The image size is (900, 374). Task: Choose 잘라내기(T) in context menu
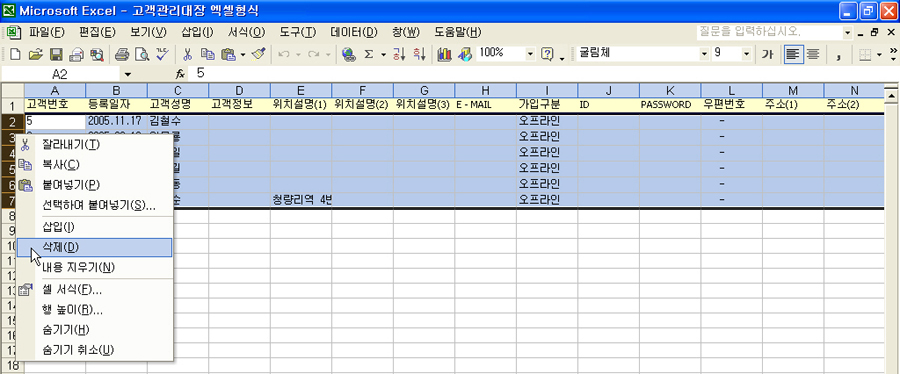coord(95,145)
